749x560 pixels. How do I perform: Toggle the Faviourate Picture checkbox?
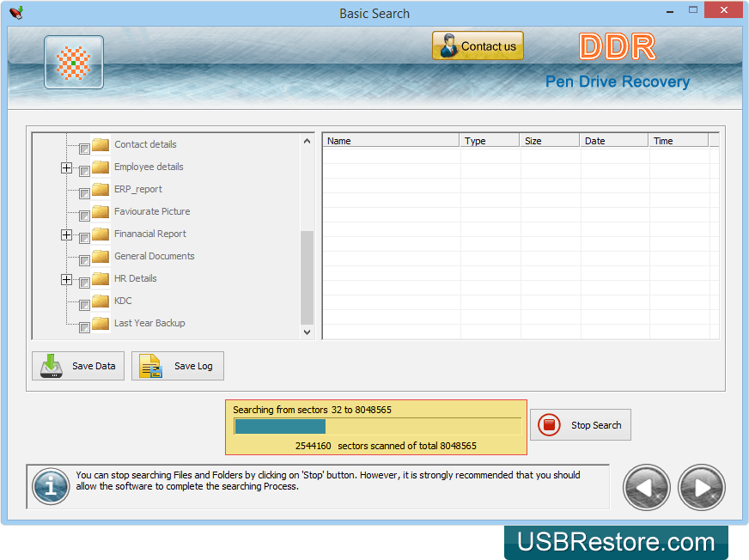(84, 216)
